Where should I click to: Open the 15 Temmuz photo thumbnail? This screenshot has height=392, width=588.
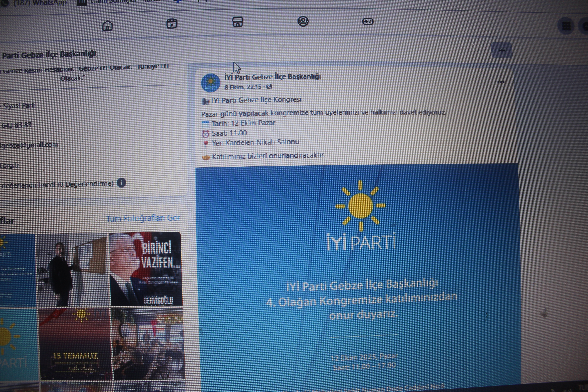[75, 344]
